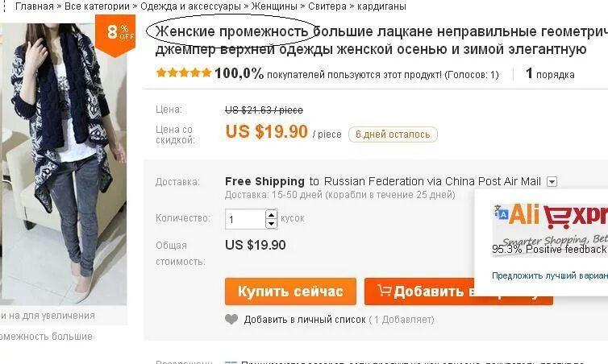Screen dimensions: 608x364
Task: Open the Главная breadcrumb link
Action: click(x=35, y=6)
